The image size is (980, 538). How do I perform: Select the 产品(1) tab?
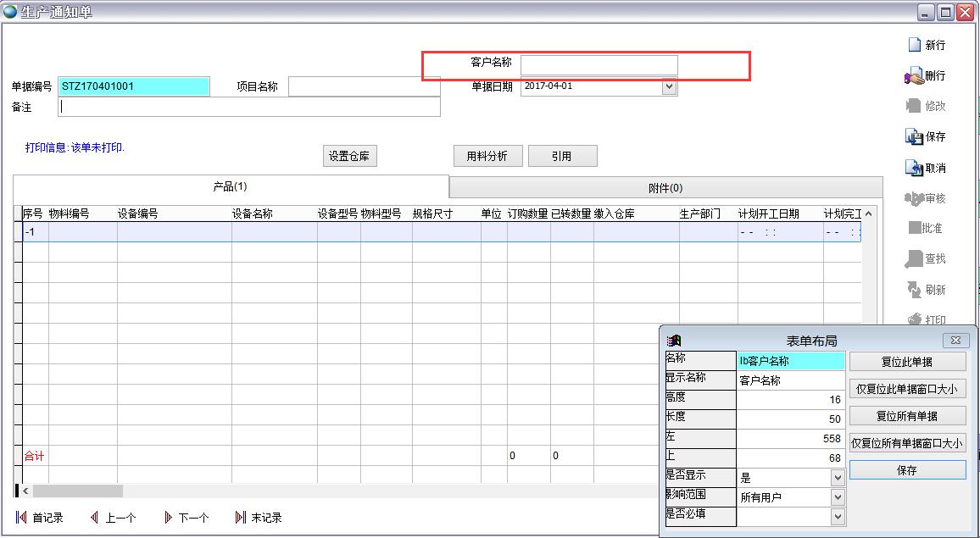pos(230,186)
